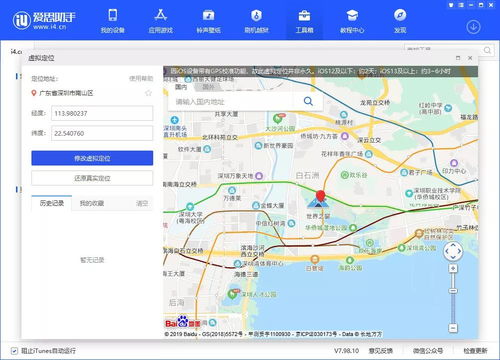Open the list menu icon in title bar
This screenshot has width=500, height=360.
tap(461, 5)
